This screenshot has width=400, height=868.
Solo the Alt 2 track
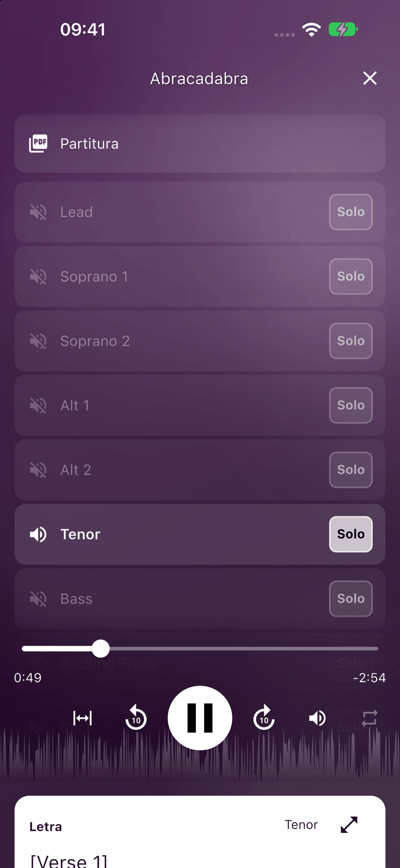[x=351, y=470]
